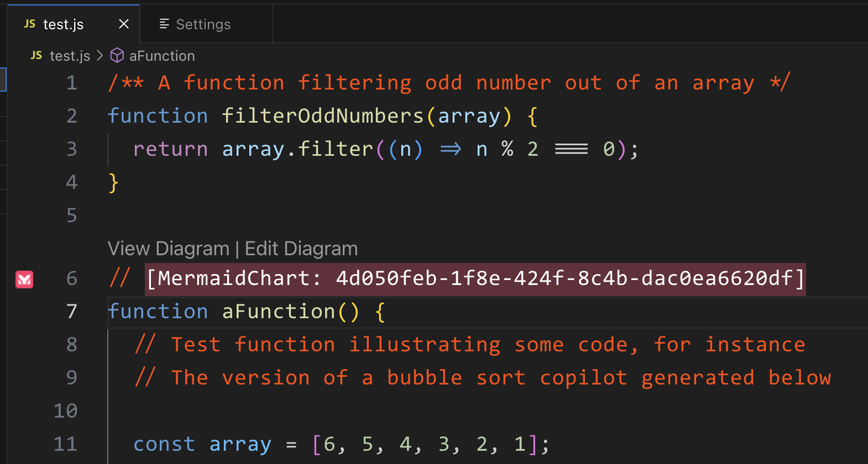
Task: Click the View Diagram code lens link
Action: click(x=168, y=249)
